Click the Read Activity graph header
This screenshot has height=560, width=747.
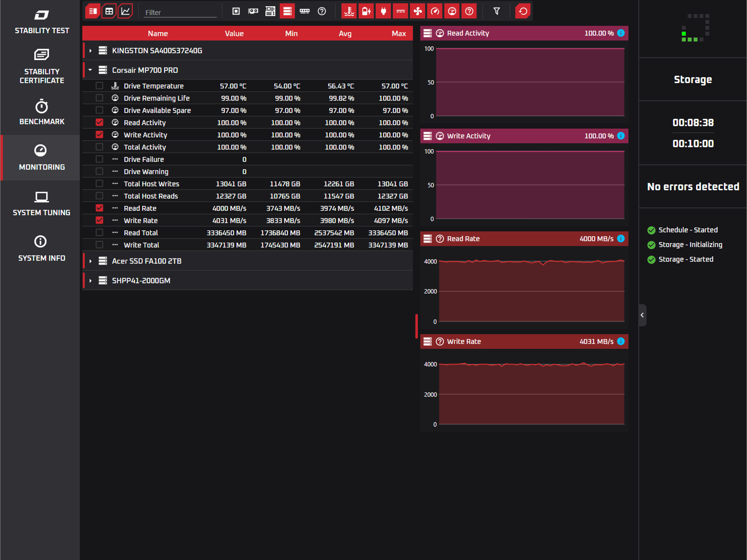coord(524,33)
